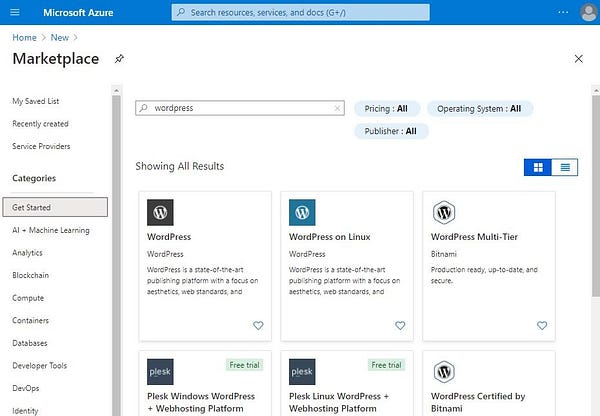Close the Marketplace blade
600x416 pixels.
tap(579, 59)
